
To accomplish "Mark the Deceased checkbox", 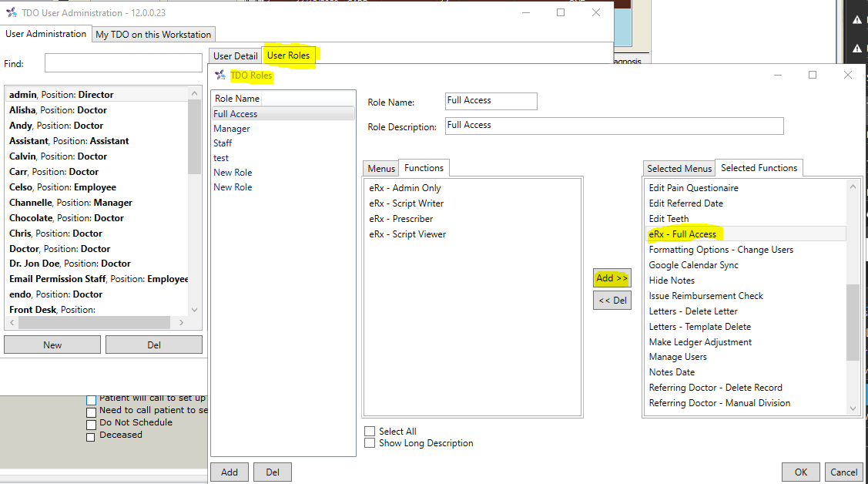I will 91,435.
